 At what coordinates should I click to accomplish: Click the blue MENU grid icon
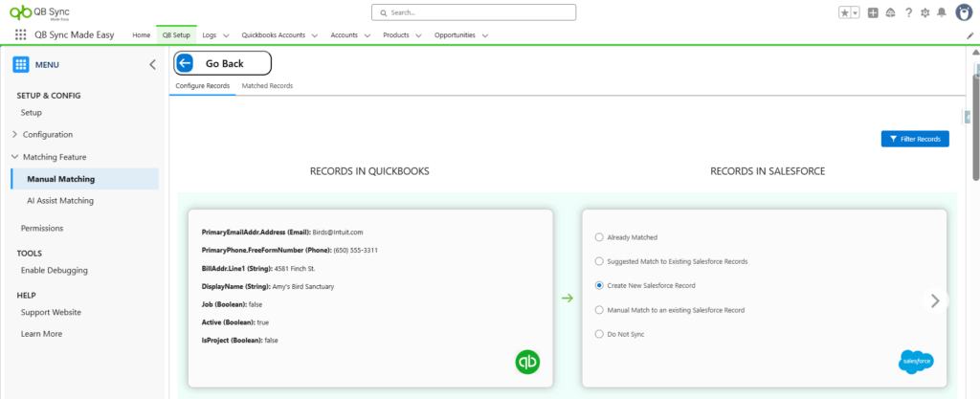coord(21,64)
